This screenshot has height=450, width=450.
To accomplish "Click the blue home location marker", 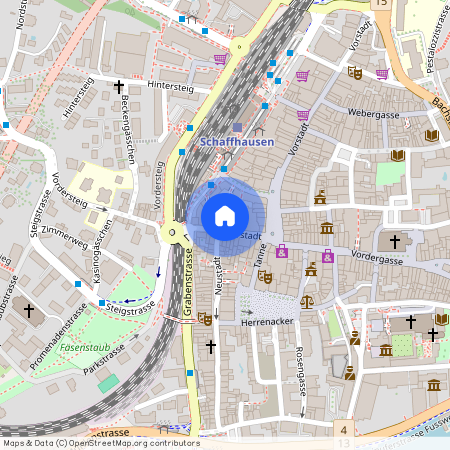I will pyautogui.click(x=225, y=217).
